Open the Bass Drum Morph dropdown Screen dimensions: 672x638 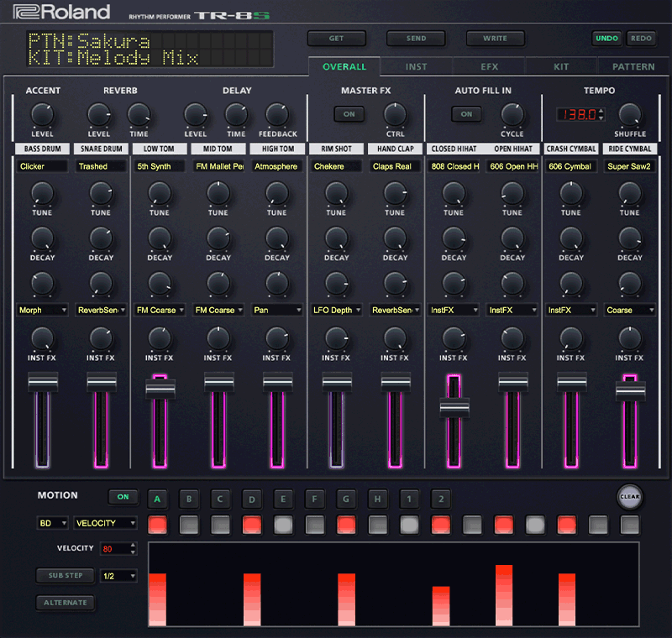pyautogui.click(x=43, y=310)
